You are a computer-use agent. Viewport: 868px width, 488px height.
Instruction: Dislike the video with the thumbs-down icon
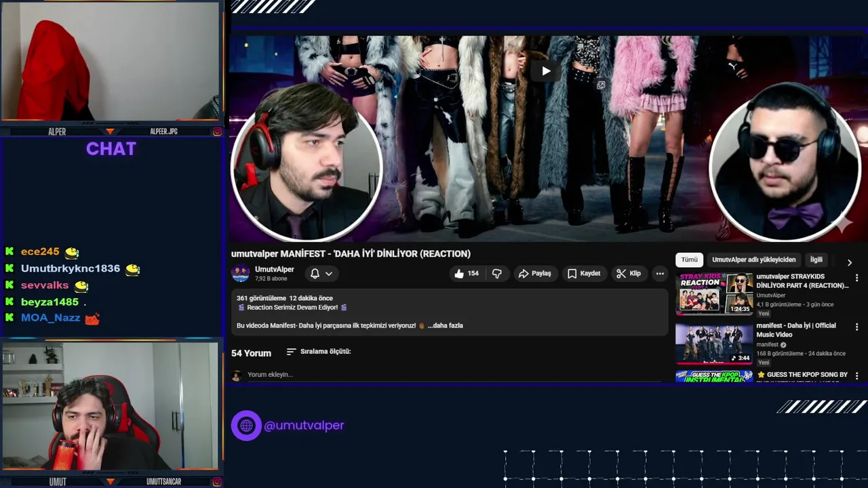(497, 273)
